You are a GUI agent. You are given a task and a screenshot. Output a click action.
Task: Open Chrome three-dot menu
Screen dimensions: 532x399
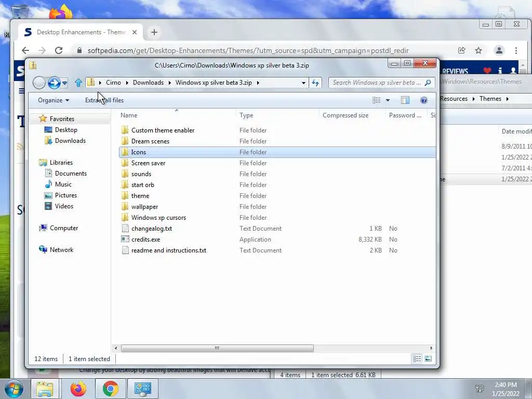coord(516,50)
